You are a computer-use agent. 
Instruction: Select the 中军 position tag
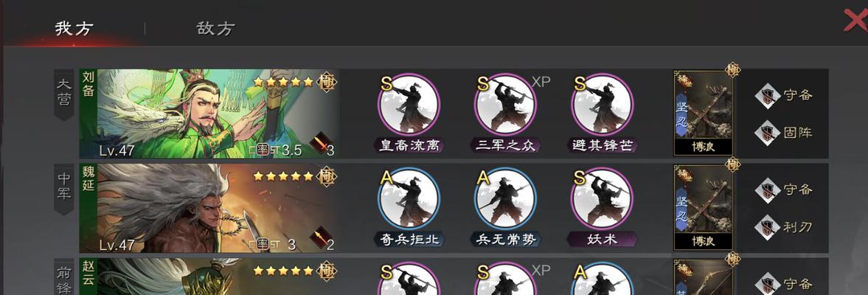click(64, 189)
